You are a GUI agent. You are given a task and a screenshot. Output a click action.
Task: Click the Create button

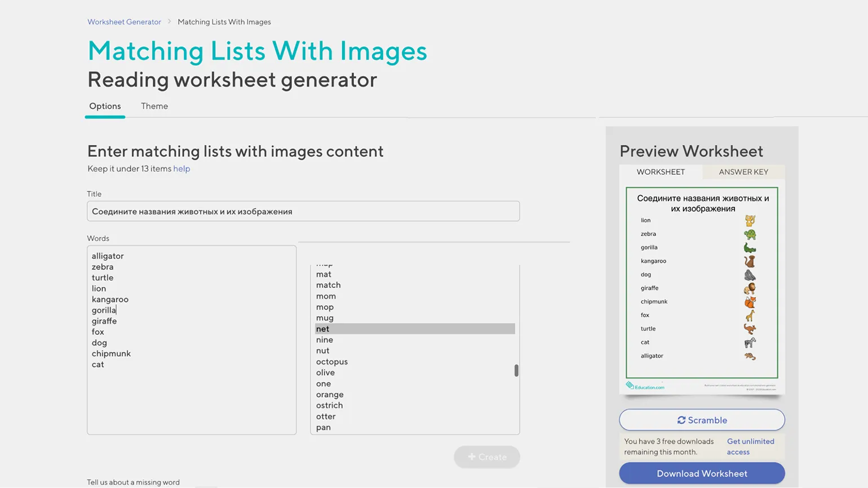click(x=487, y=457)
